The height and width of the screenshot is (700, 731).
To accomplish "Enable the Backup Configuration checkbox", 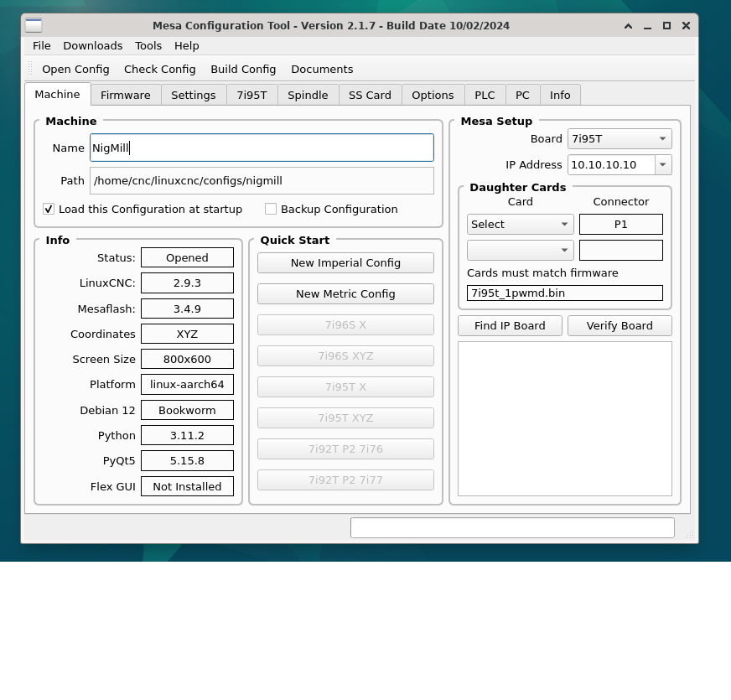I will [x=271, y=209].
